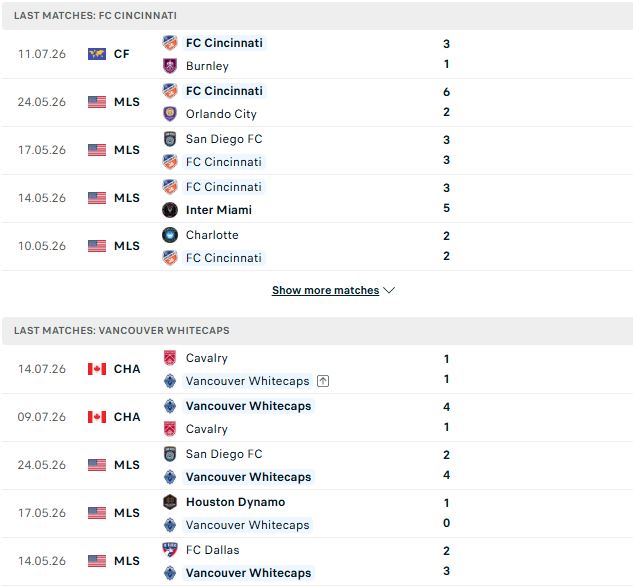Select the Last Matches: Vancouver Whitecaps header

(317, 331)
